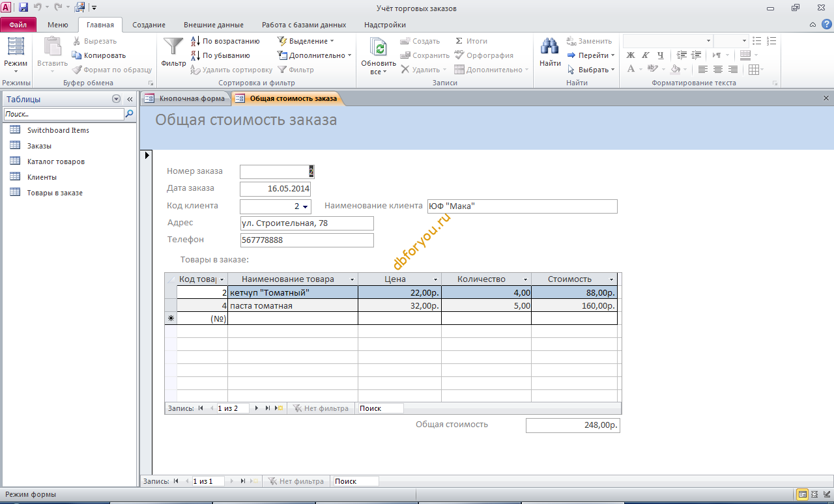Click the Адрес field
This screenshot has width=834, height=504.
coord(307,223)
